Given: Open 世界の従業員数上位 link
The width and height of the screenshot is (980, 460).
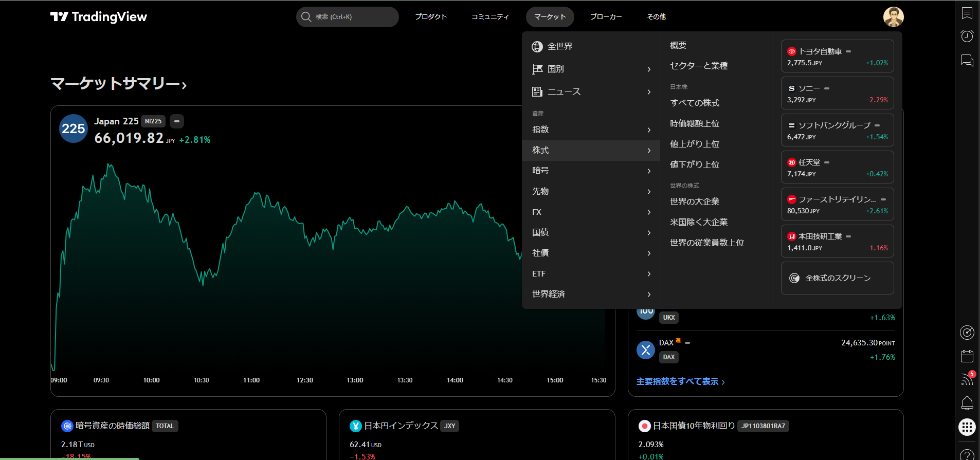Looking at the screenshot, I should (x=707, y=243).
